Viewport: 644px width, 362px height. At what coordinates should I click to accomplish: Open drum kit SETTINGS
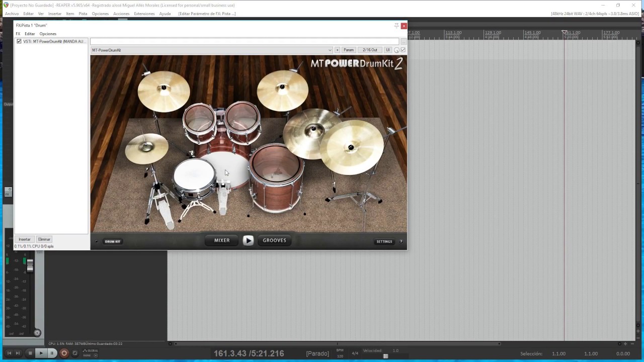coord(384,241)
